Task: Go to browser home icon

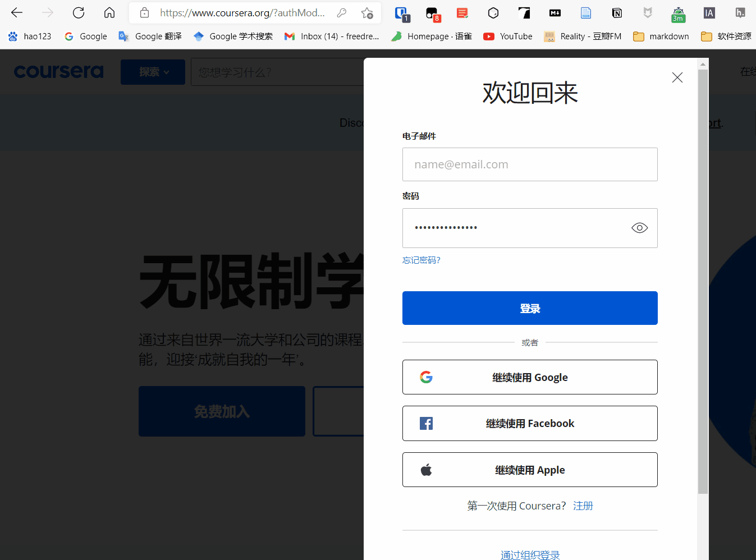Action: pos(109,12)
